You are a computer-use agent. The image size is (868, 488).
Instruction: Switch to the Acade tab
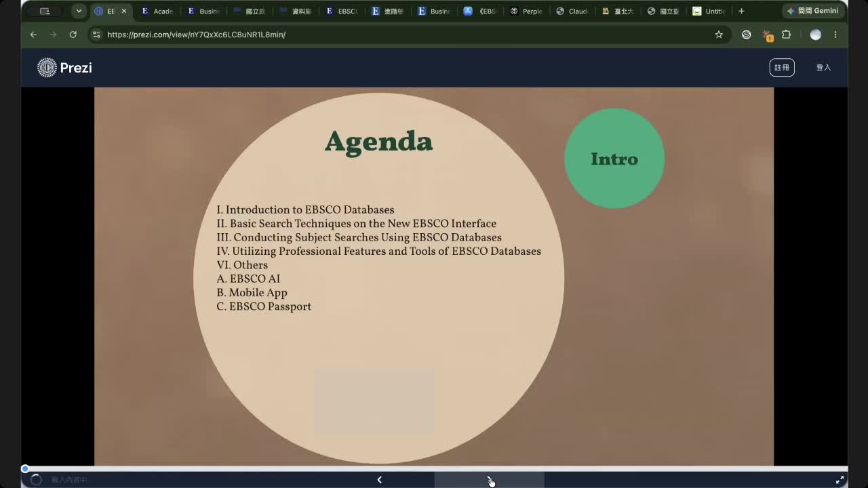click(156, 11)
